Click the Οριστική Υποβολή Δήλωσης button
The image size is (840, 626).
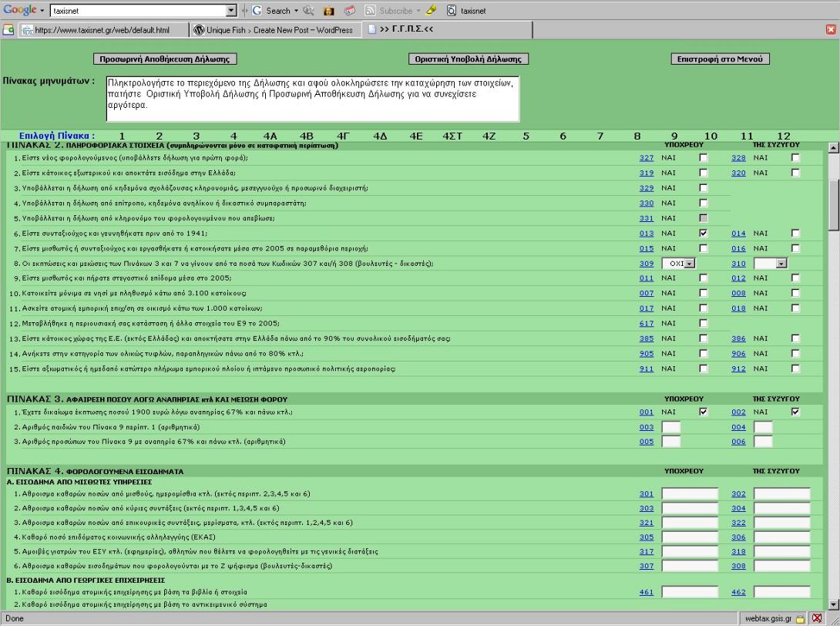pyautogui.click(x=468, y=59)
